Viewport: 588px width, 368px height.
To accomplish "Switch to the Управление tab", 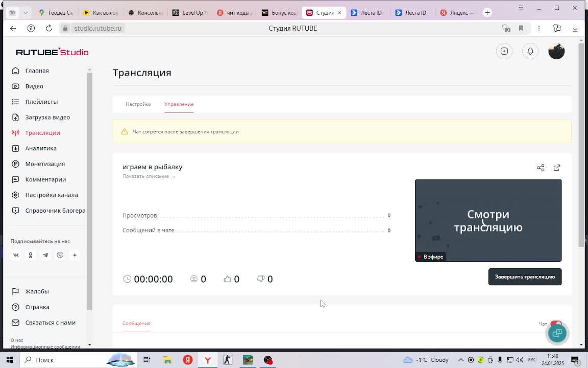I will point(179,104).
